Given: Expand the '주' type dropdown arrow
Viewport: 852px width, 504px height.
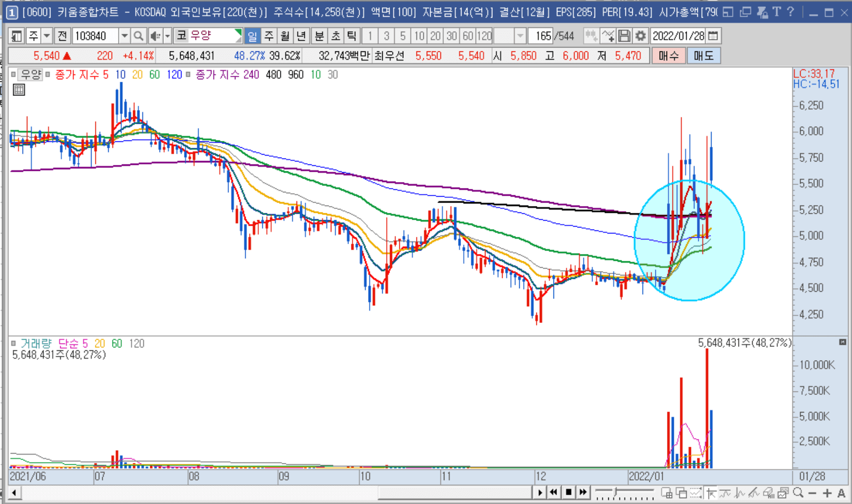Looking at the screenshot, I should [46, 36].
